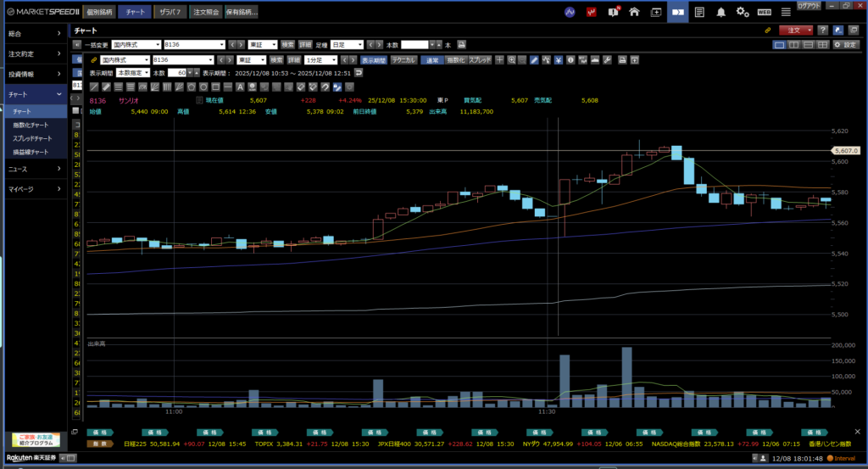Toggle the 通常 chart mode button
The width and height of the screenshot is (868, 469).
[x=432, y=60]
